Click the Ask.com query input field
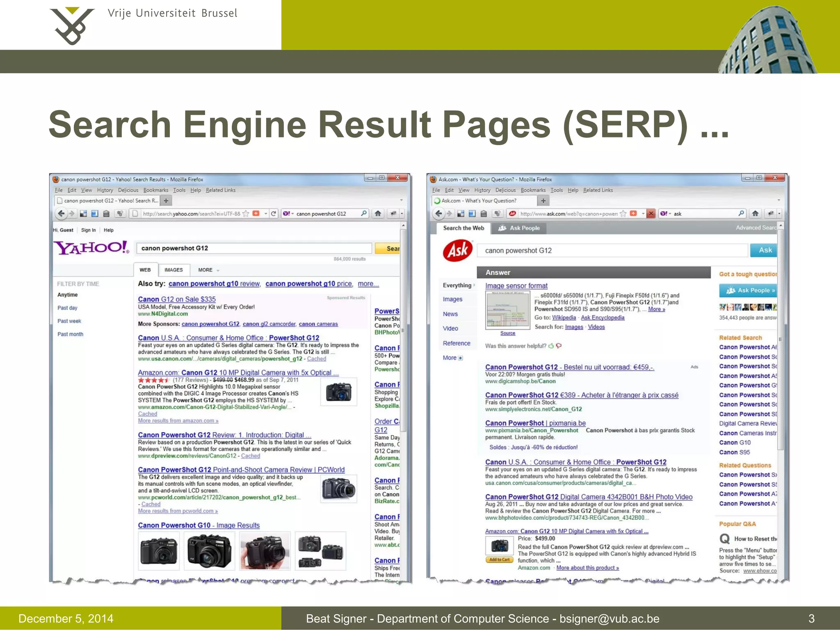 pos(612,250)
